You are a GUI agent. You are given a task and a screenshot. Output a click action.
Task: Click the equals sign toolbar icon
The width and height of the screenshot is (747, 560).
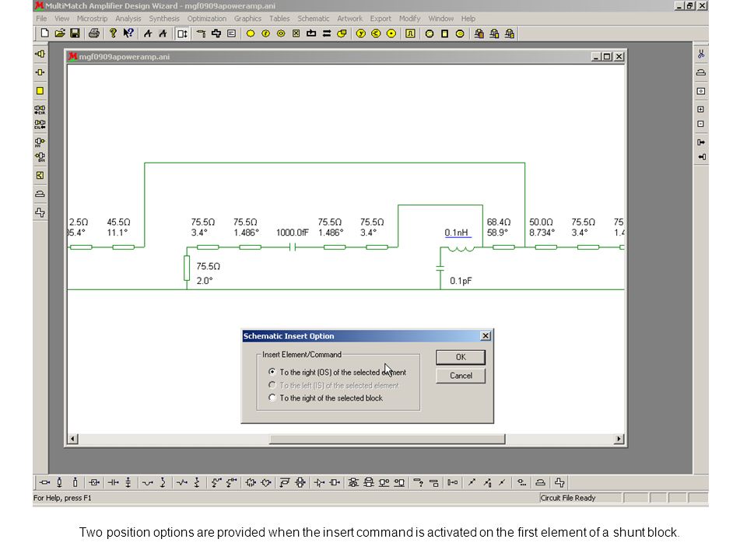pos(326,33)
